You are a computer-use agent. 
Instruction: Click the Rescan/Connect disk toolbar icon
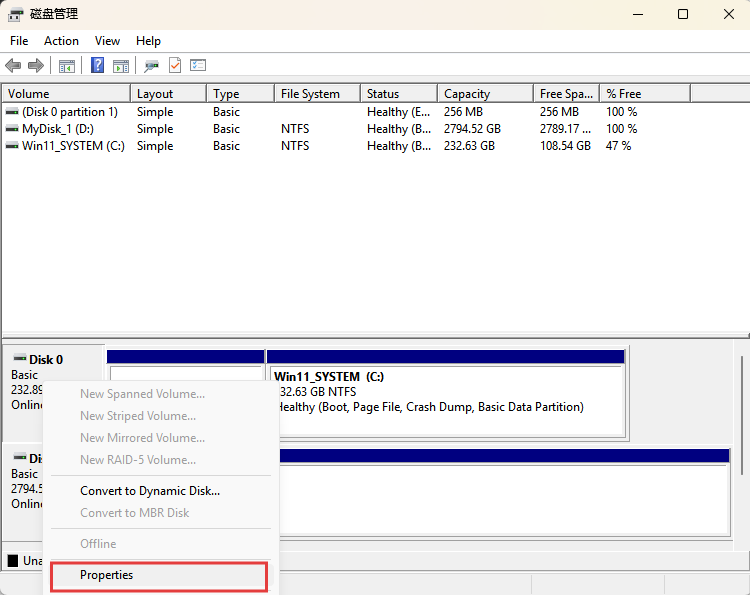(152, 66)
